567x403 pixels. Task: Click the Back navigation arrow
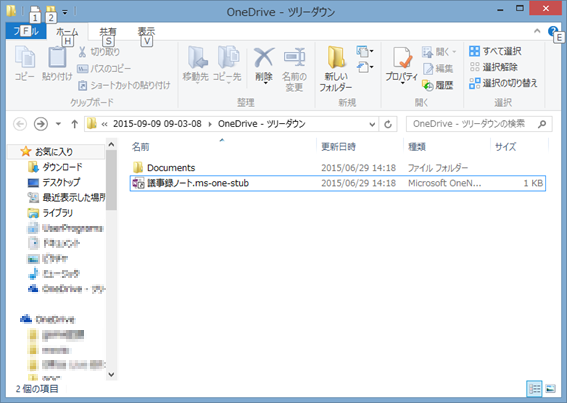pos(20,124)
